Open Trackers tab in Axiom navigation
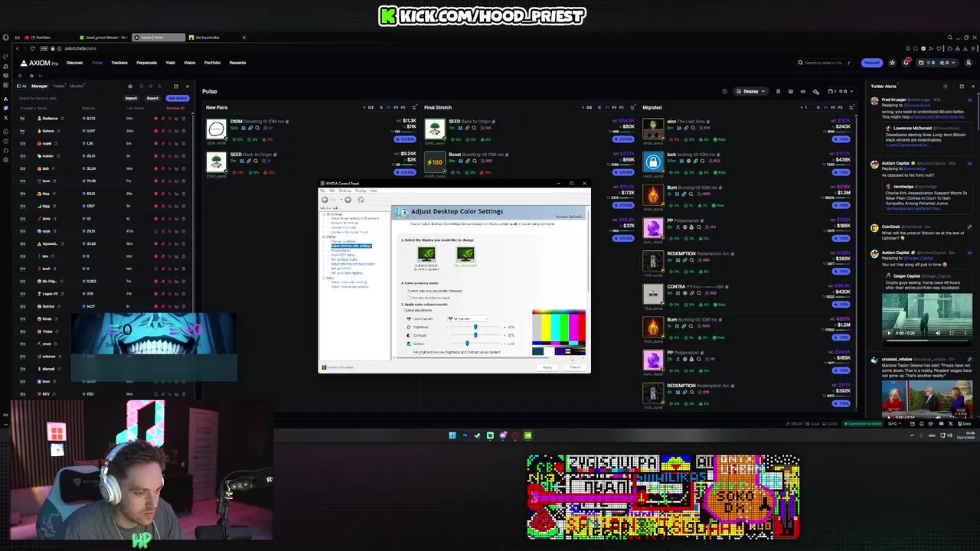Viewport: 980px width, 551px height. coord(119,63)
